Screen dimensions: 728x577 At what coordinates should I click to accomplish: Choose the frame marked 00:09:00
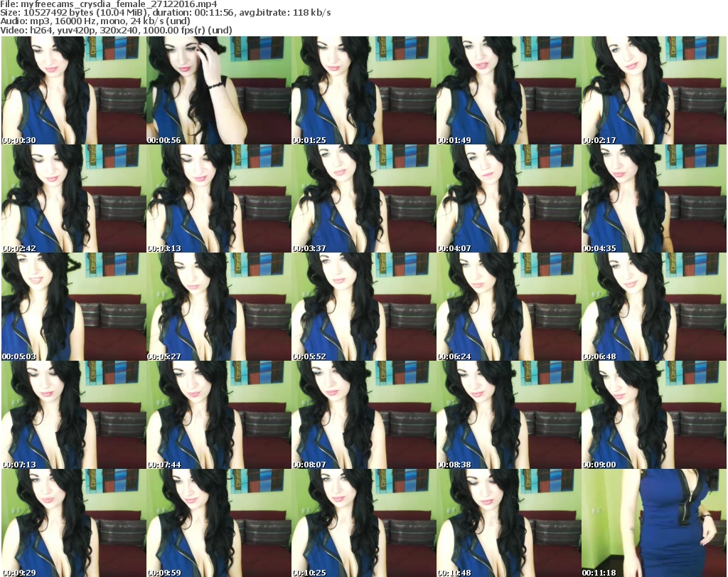tap(654, 415)
